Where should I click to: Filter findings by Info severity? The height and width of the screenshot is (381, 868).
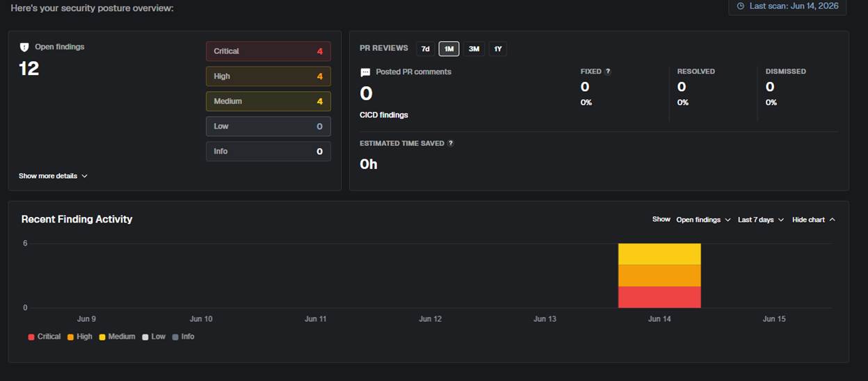tap(268, 152)
